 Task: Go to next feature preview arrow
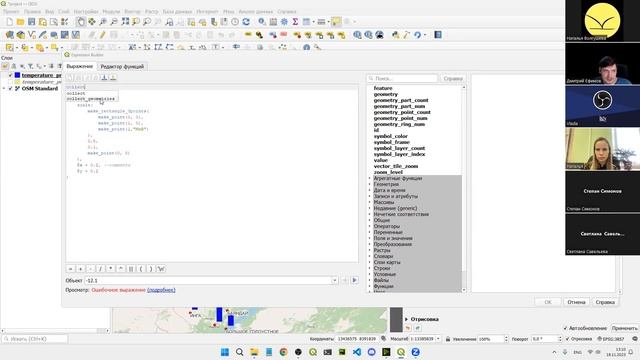(354, 280)
